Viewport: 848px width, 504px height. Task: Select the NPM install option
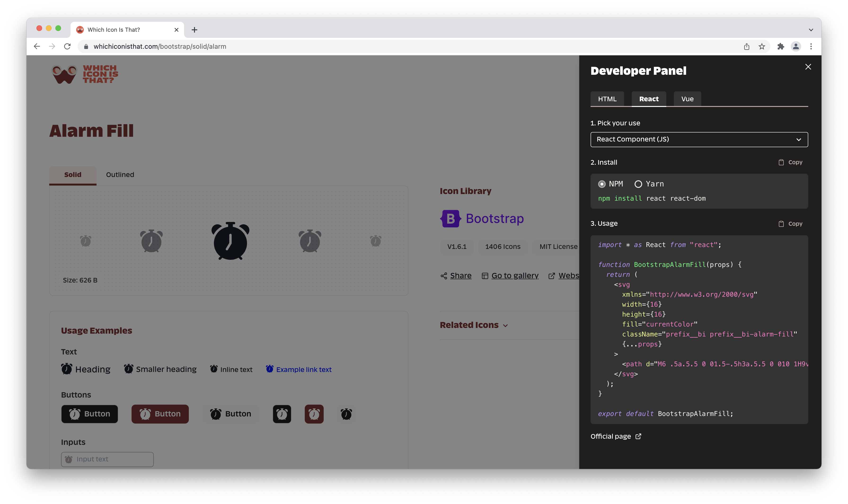click(x=602, y=184)
